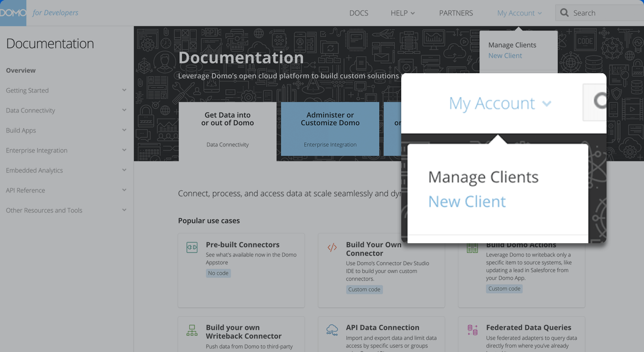Focus the Search input field

599,13
